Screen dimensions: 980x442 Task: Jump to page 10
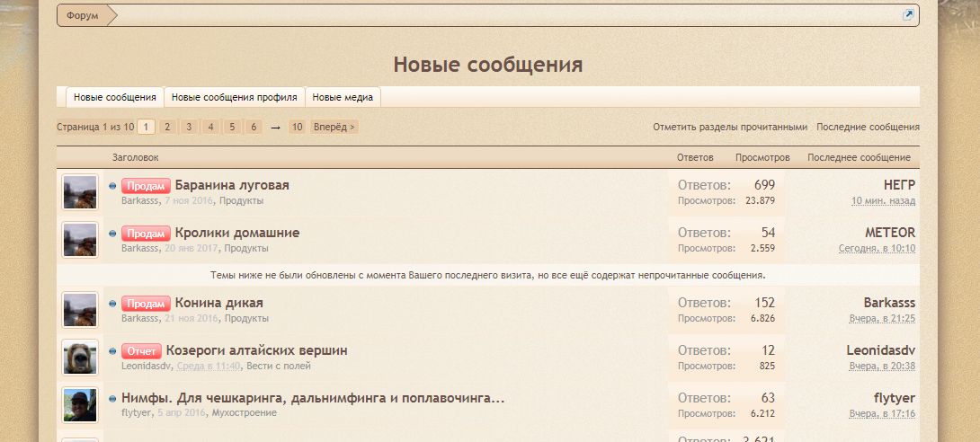(x=297, y=127)
